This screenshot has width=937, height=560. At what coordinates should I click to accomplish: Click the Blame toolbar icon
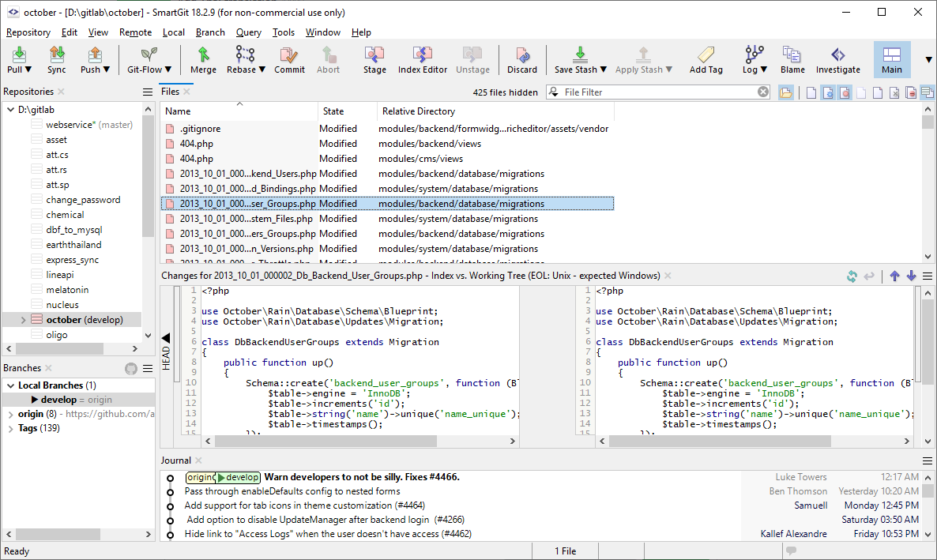(792, 54)
